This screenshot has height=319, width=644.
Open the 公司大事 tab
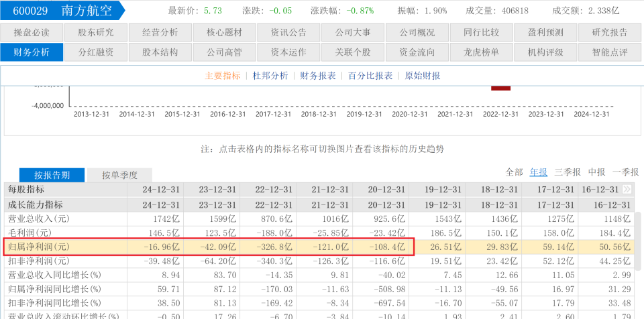(x=352, y=32)
